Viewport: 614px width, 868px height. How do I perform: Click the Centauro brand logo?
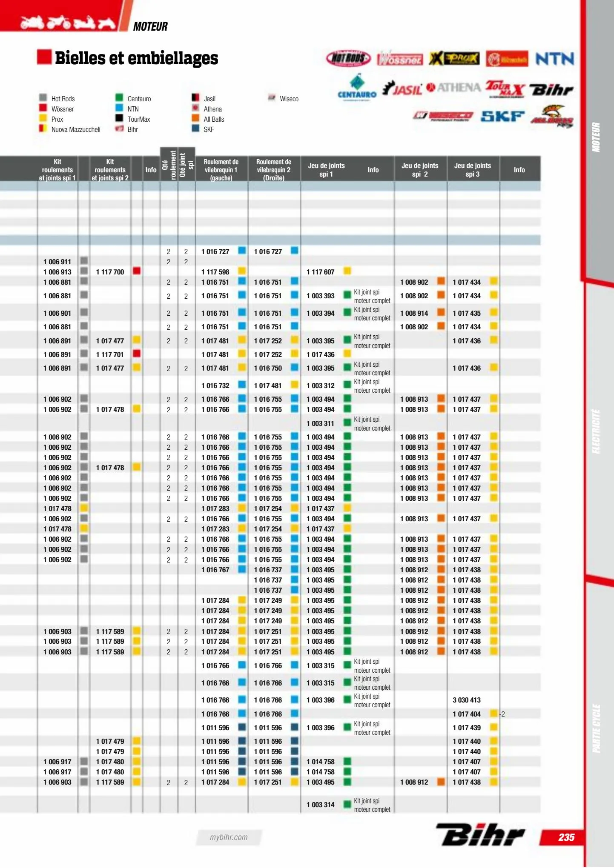point(357,87)
